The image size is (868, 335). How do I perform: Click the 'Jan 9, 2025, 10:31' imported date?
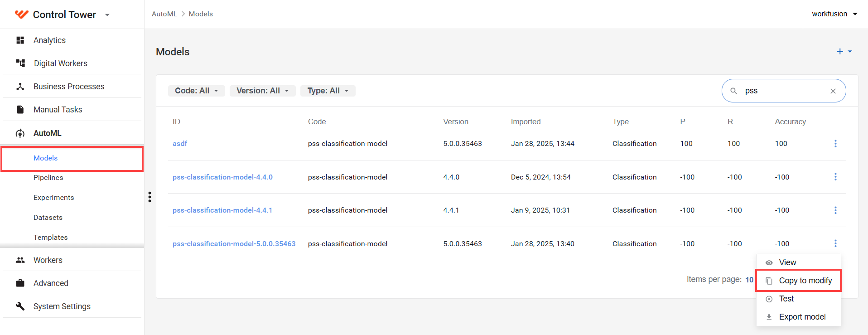pyautogui.click(x=540, y=210)
